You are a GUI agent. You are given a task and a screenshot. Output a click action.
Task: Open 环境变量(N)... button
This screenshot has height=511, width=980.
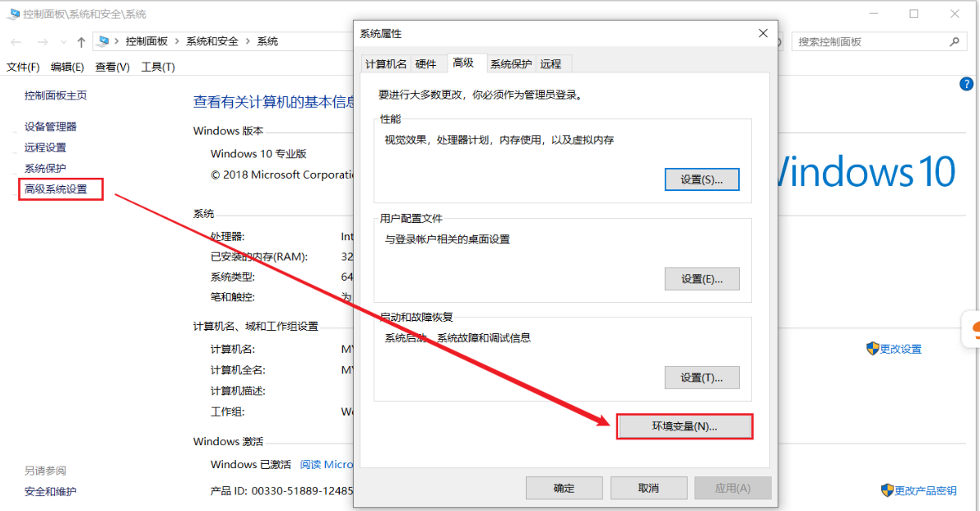click(685, 426)
